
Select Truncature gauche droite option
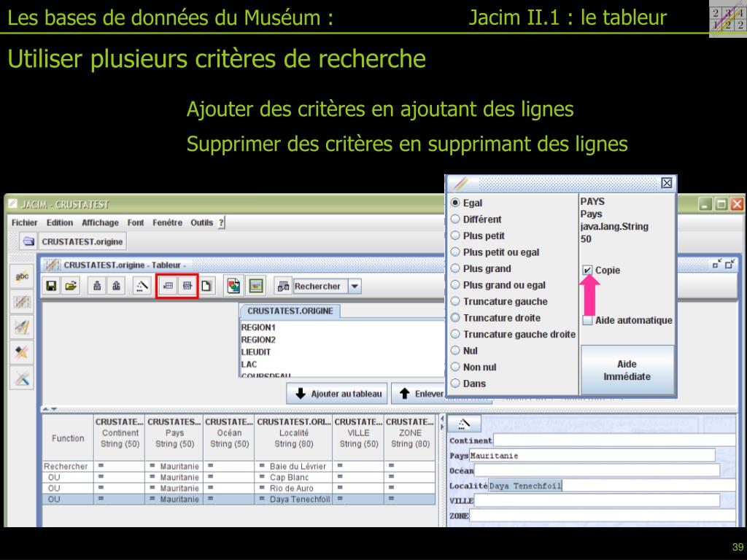click(455, 334)
